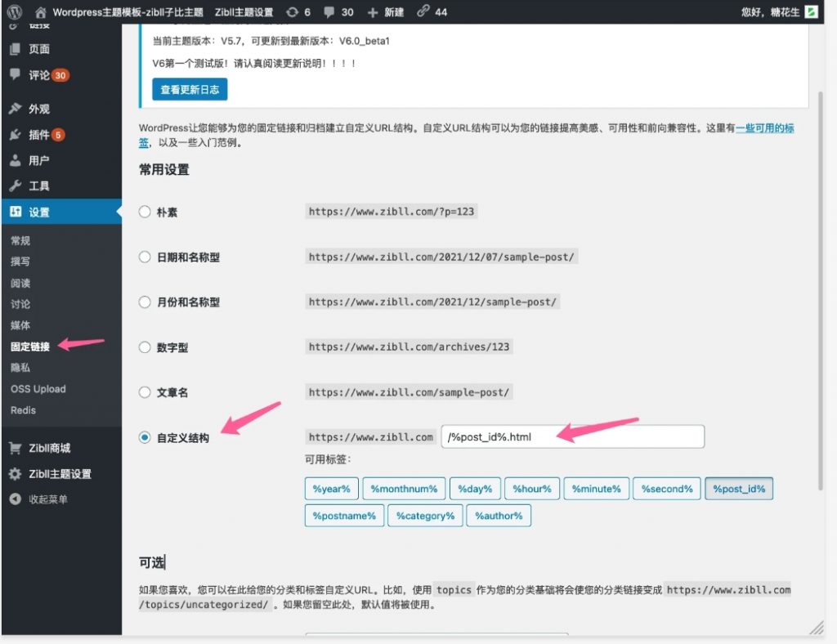Click the 用户 user icon

pyautogui.click(x=15, y=160)
